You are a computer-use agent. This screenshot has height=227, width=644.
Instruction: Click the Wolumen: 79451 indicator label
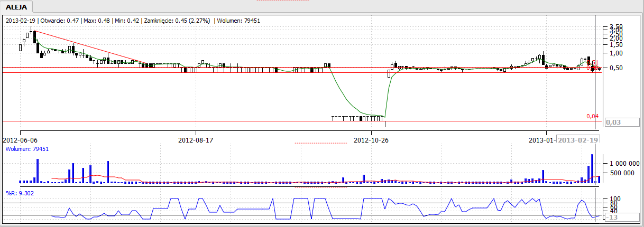click(27, 149)
